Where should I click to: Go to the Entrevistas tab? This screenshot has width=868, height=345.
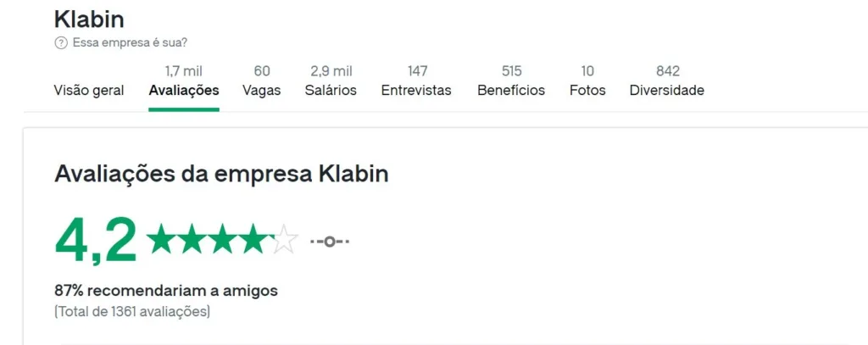coord(416,81)
